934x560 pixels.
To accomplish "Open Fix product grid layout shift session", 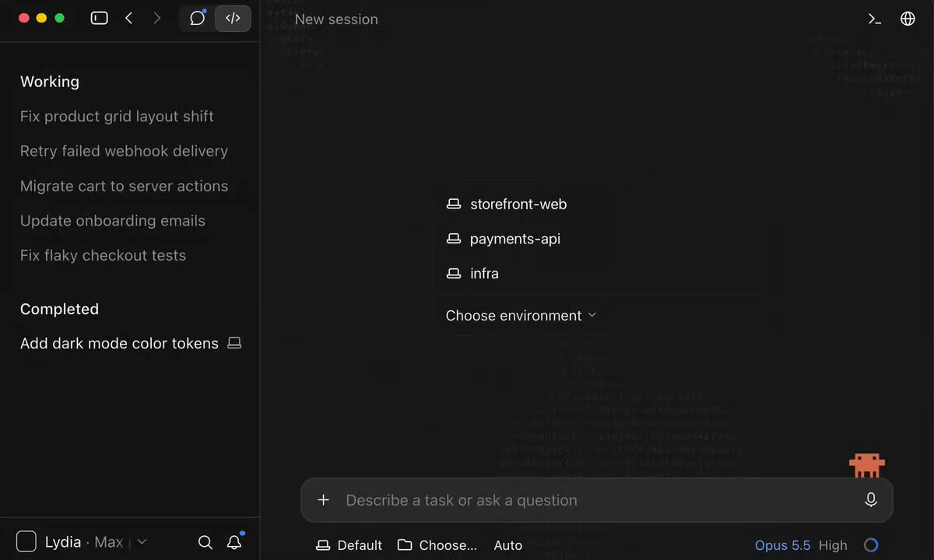I will (x=117, y=116).
